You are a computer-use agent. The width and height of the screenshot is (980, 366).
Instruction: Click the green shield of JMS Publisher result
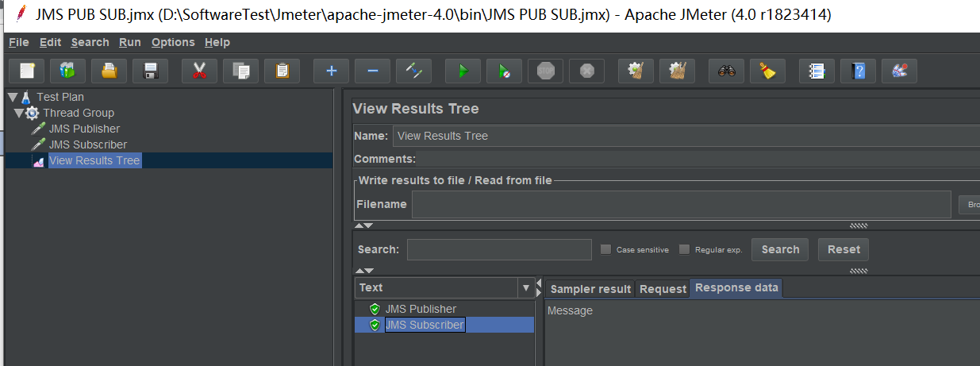[375, 309]
